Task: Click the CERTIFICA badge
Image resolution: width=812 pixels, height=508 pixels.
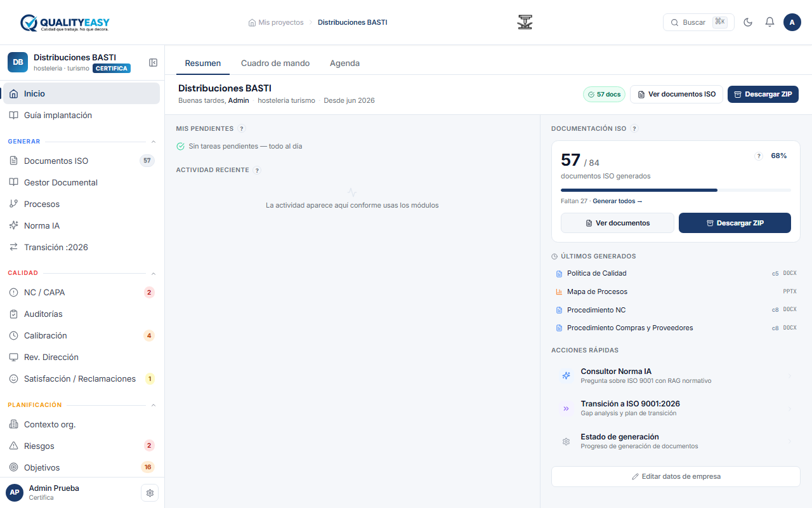Action: [112, 69]
